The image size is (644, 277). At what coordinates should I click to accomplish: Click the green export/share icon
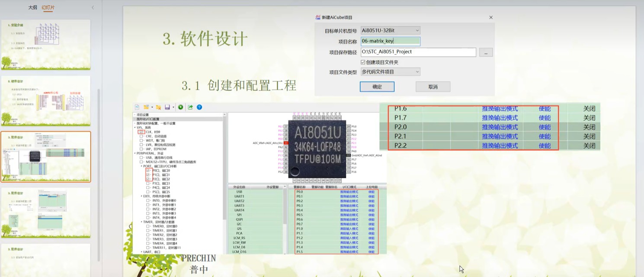(x=190, y=107)
